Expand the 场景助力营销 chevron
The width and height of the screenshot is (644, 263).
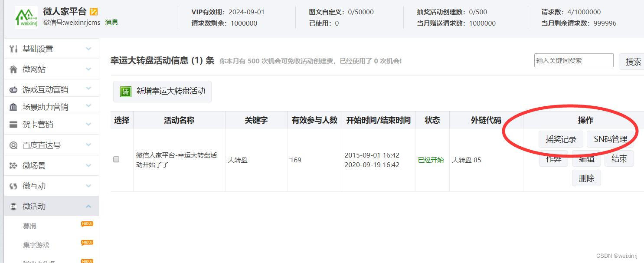coord(88,105)
